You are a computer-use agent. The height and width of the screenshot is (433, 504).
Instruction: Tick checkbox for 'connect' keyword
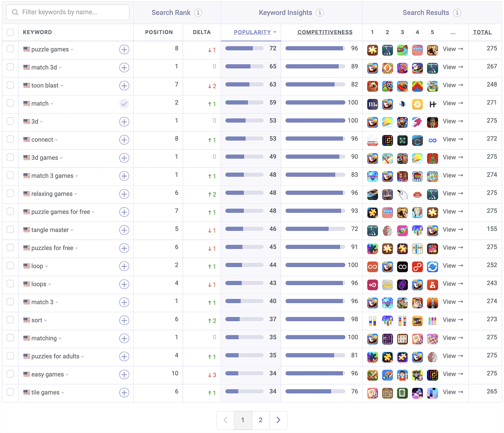pos(10,139)
